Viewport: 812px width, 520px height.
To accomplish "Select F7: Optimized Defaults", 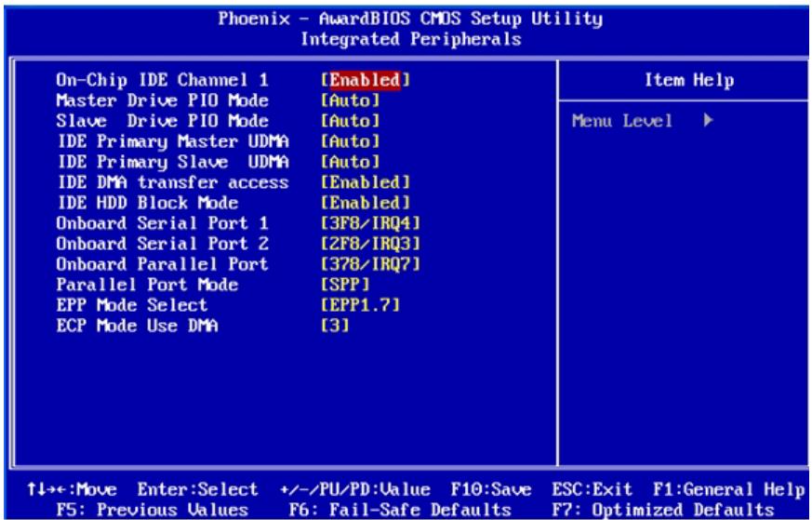I will pos(662,510).
